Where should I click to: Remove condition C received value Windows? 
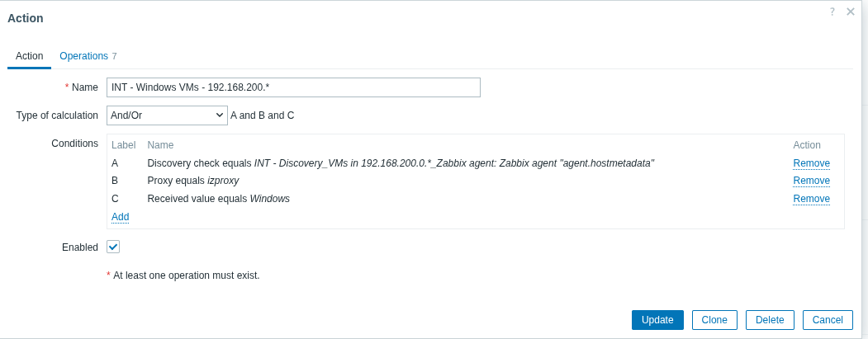point(811,199)
